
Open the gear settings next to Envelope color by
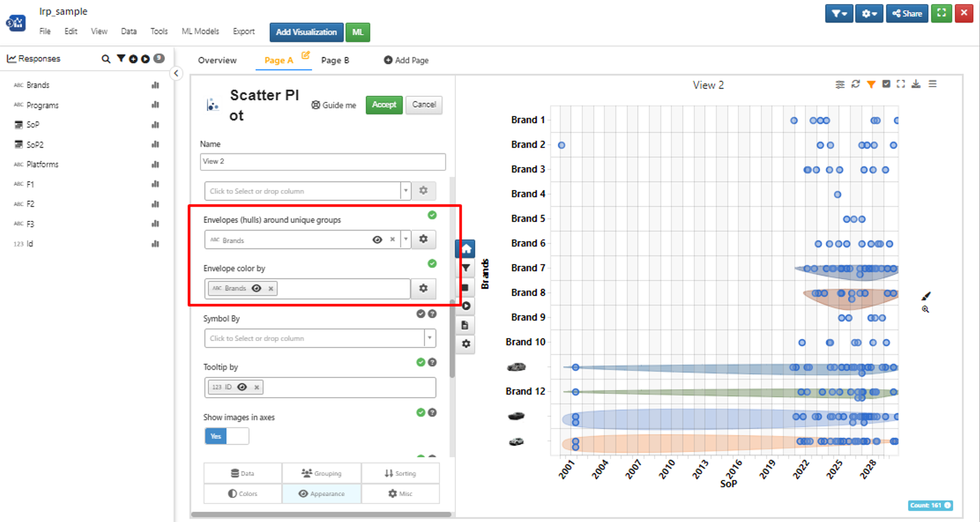[424, 289]
